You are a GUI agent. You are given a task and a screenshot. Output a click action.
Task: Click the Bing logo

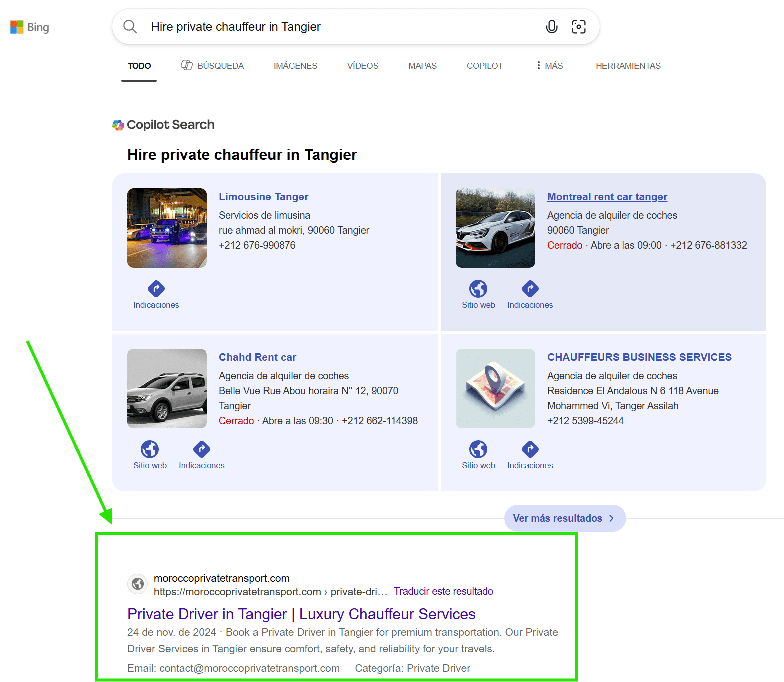click(30, 27)
